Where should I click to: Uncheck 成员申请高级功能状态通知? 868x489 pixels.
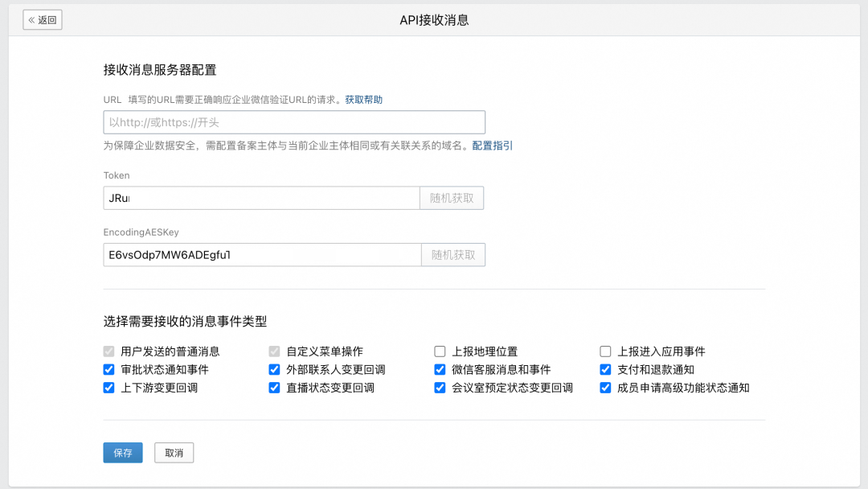(606, 388)
